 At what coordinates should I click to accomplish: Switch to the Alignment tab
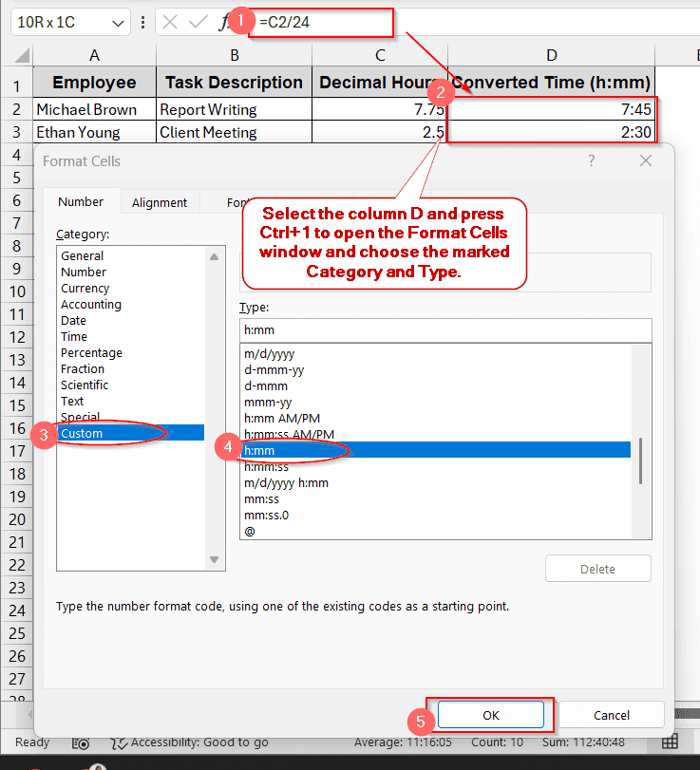coord(160,202)
